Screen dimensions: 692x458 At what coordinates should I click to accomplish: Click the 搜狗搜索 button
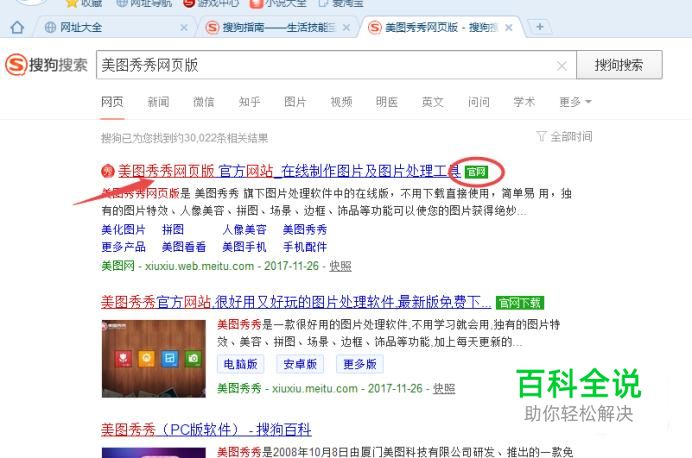619,65
